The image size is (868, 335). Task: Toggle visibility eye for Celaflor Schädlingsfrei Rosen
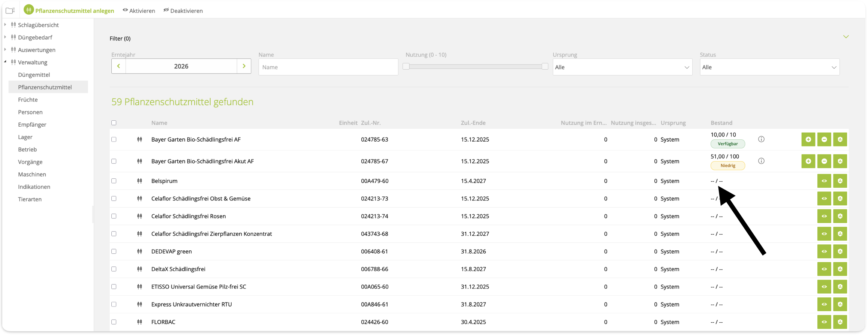click(x=824, y=216)
